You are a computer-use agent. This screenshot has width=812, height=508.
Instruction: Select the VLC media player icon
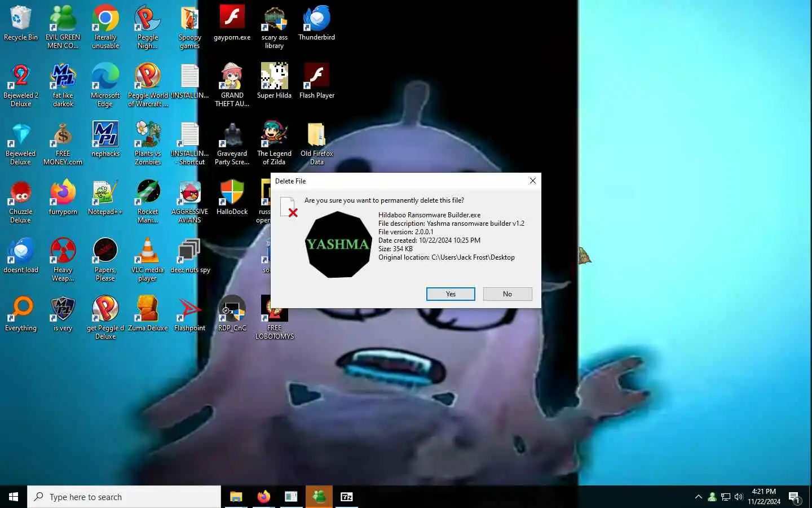(148, 260)
